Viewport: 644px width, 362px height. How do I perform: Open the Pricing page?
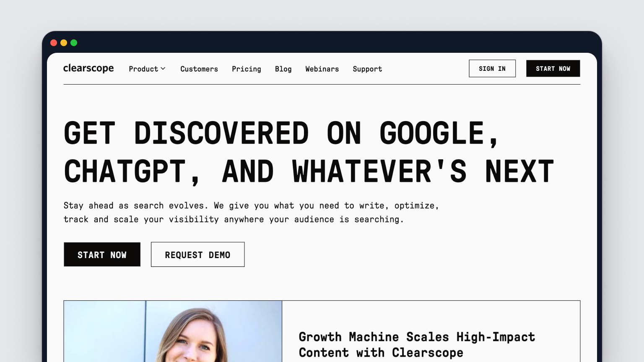click(x=246, y=69)
